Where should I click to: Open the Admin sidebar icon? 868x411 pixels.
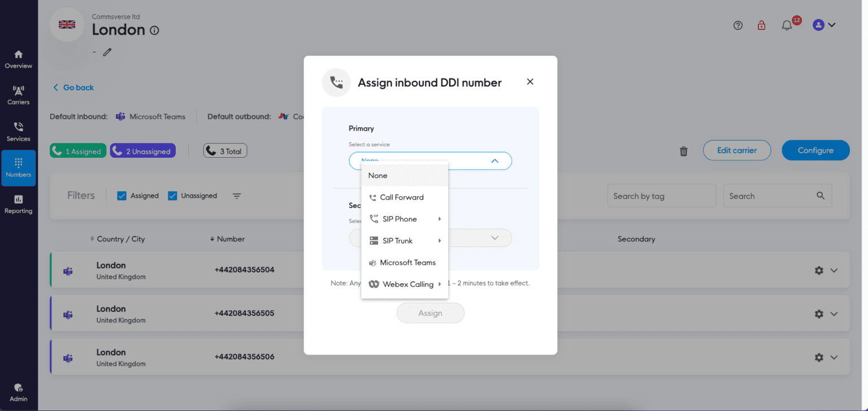pos(18,390)
